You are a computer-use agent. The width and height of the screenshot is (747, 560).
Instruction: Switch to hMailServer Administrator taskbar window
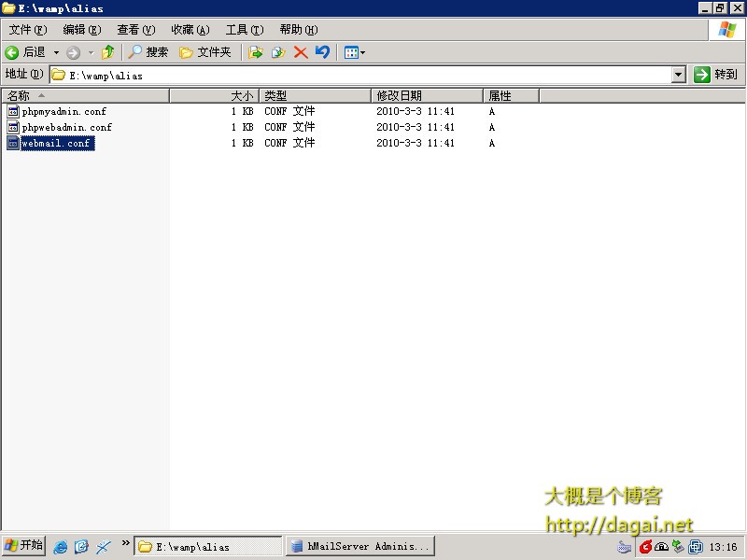click(359, 547)
